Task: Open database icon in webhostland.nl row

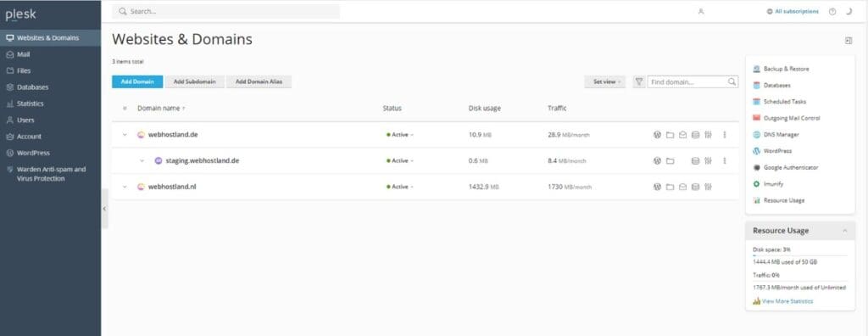Action: pos(695,187)
